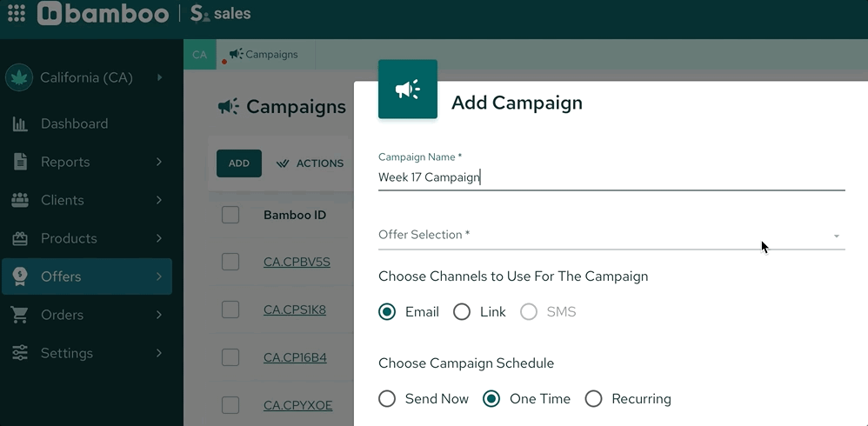Choose the One Time schedule option
The height and width of the screenshot is (426, 868).
(491, 399)
